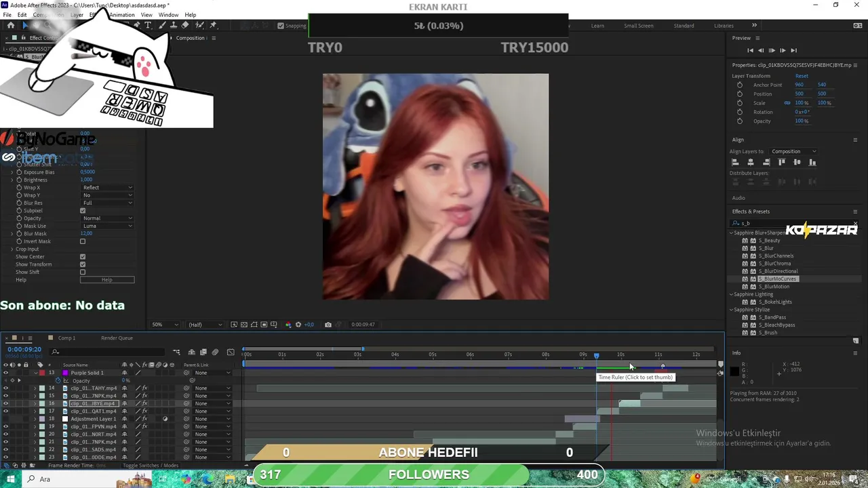
Task: Step forward one frame in Preview
Action: point(783,50)
